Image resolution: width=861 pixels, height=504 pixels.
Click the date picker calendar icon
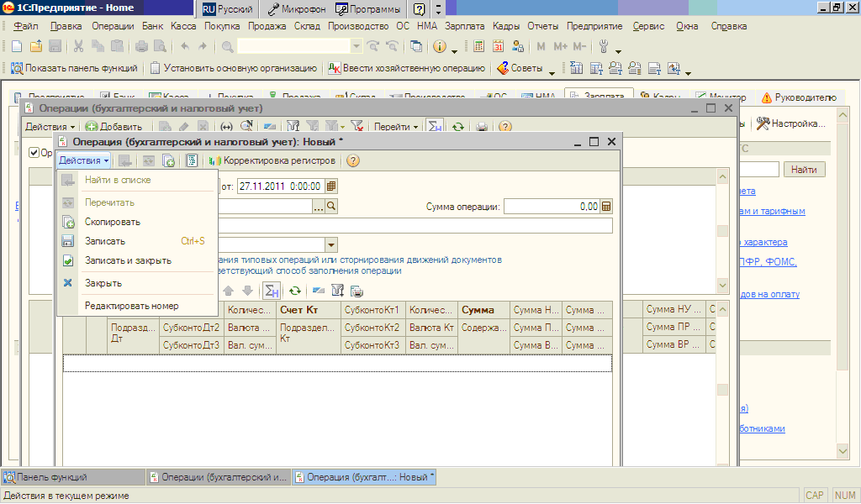click(x=331, y=186)
